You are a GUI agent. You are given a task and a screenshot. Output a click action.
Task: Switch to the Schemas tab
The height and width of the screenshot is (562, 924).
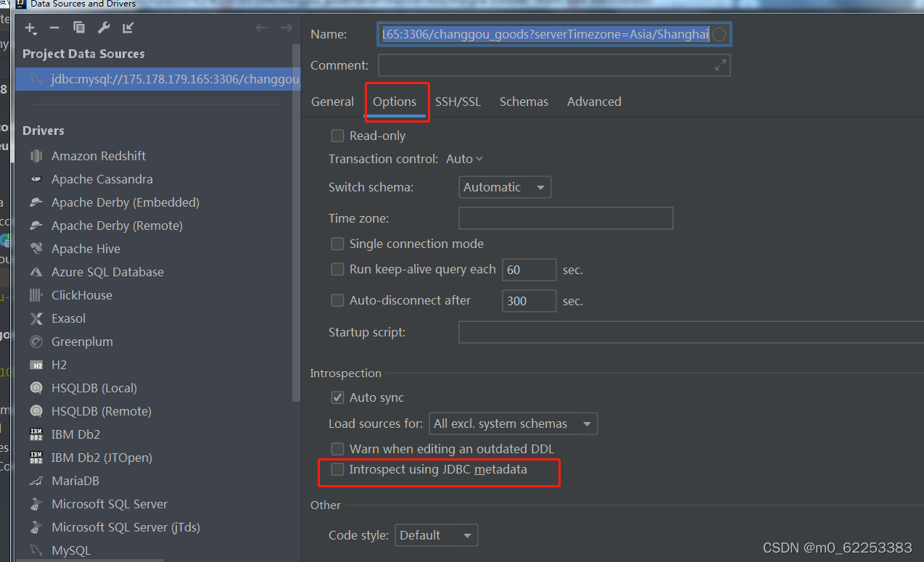point(524,102)
